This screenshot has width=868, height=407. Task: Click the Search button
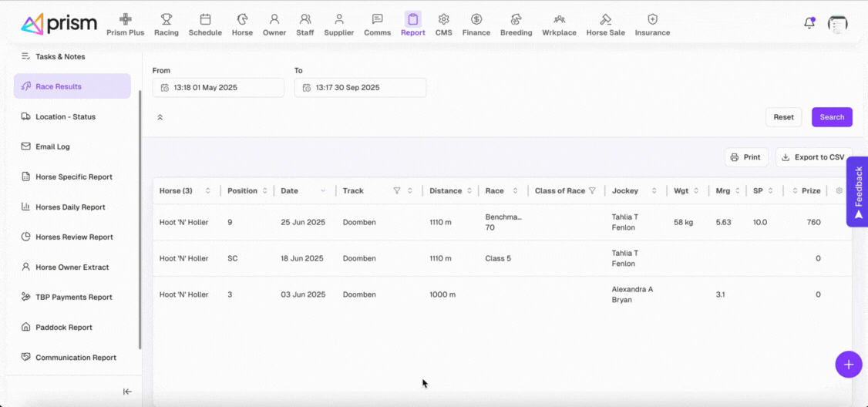point(832,117)
